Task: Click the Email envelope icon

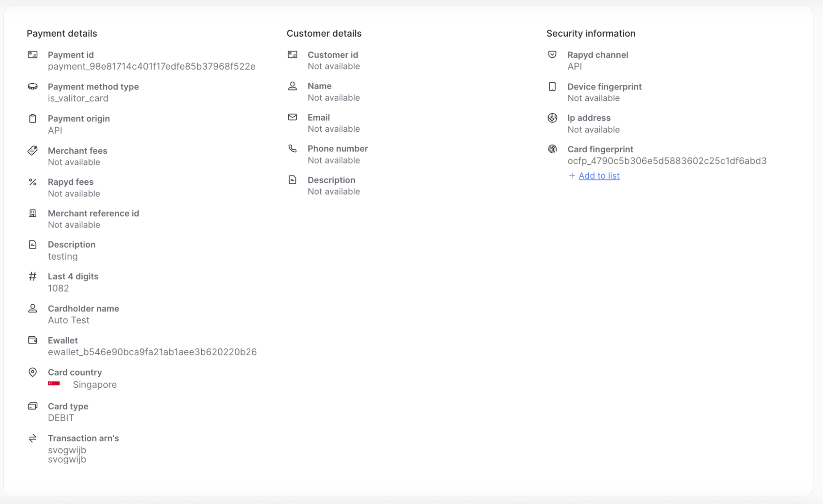Action: pyautogui.click(x=292, y=117)
